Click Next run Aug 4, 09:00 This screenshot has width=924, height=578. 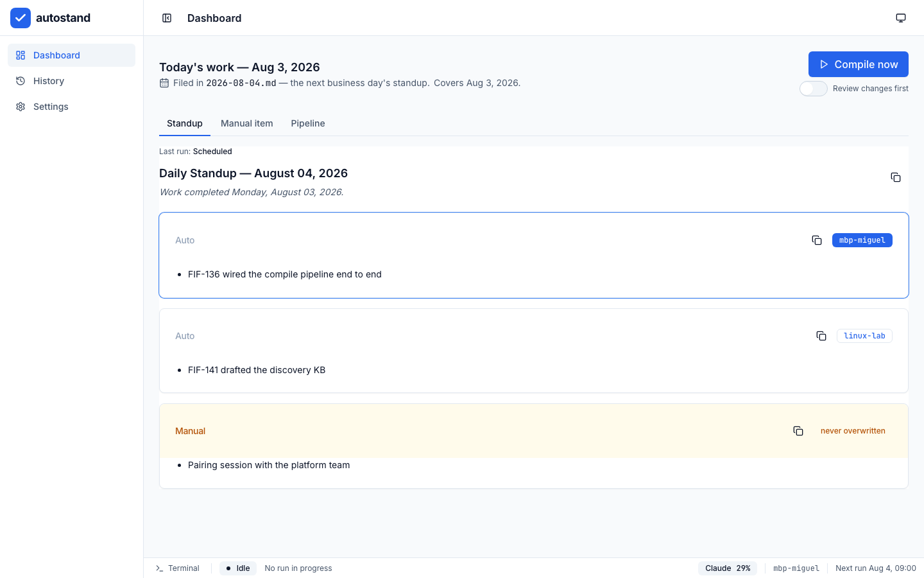tap(876, 568)
